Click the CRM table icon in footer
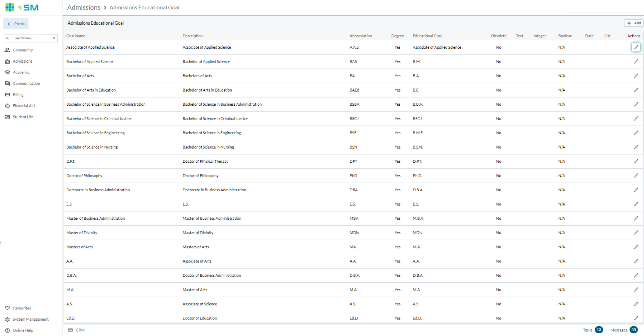The height and width of the screenshot is (336, 644). click(x=70, y=330)
